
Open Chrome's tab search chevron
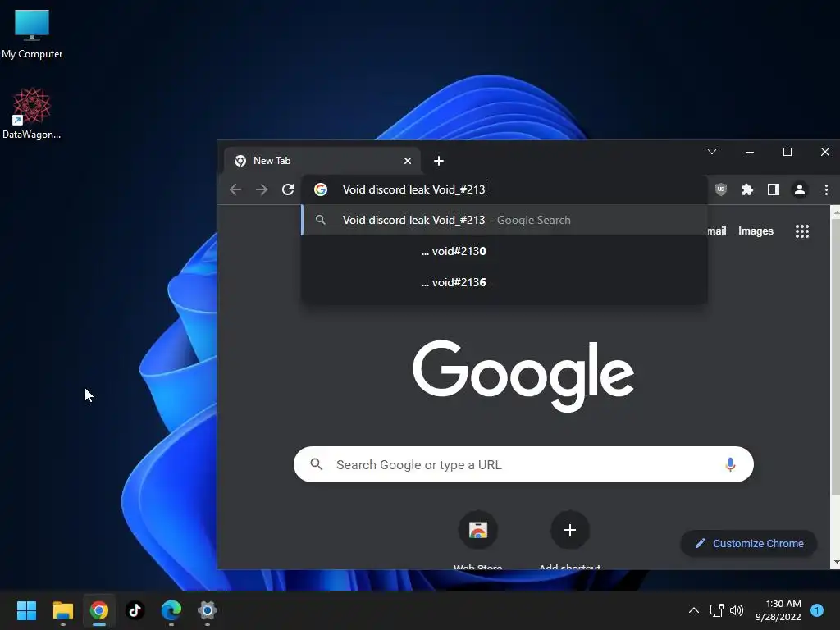coord(712,152)
